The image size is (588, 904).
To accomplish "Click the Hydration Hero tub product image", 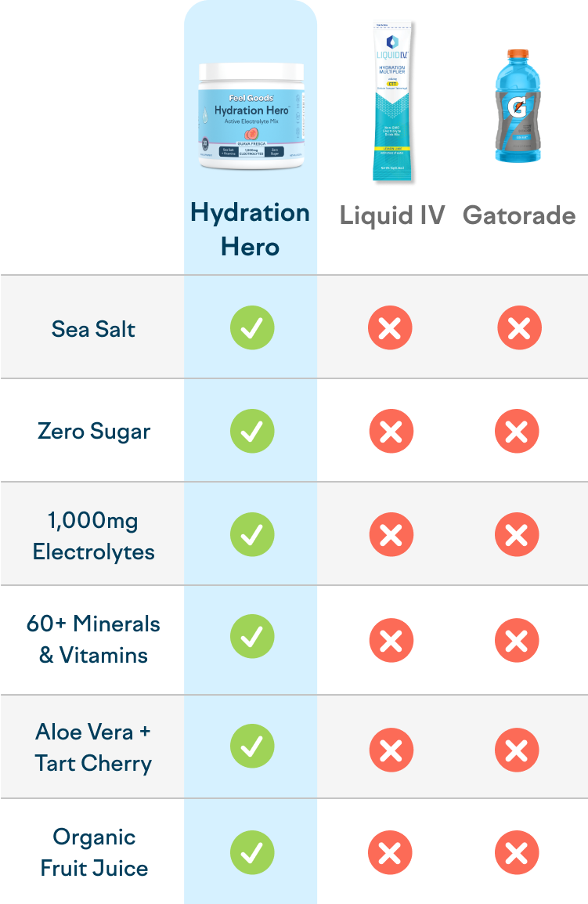I will click(251, 117).
